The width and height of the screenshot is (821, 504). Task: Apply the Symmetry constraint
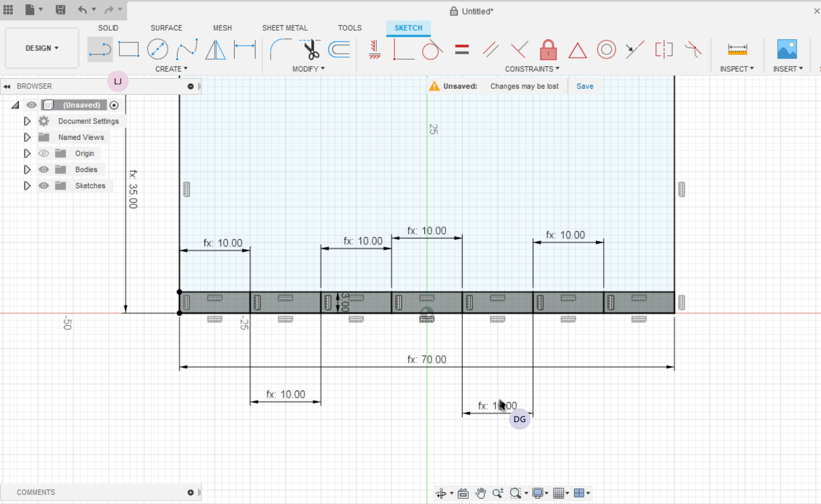click(664, 49)
